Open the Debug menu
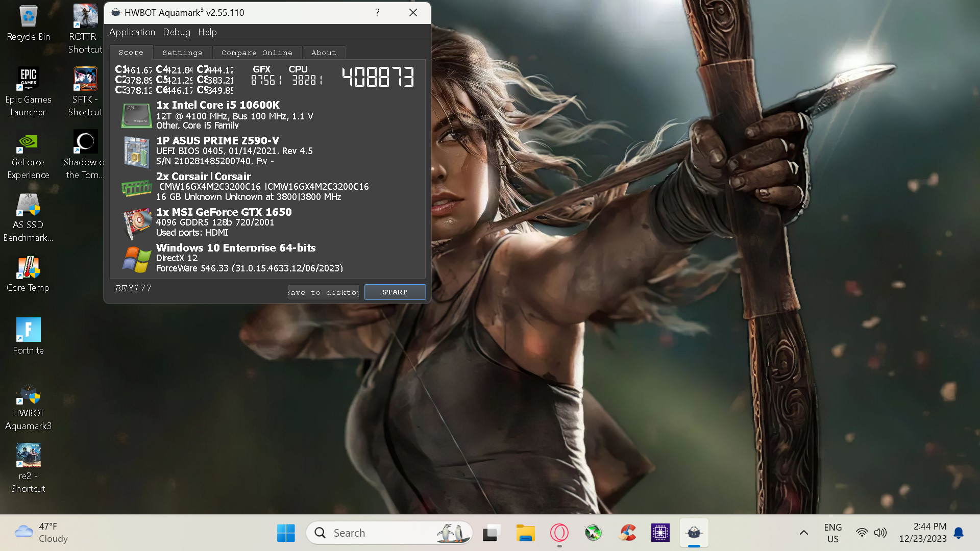The height and width of the screenshot is (551, 980). [177, 32]
